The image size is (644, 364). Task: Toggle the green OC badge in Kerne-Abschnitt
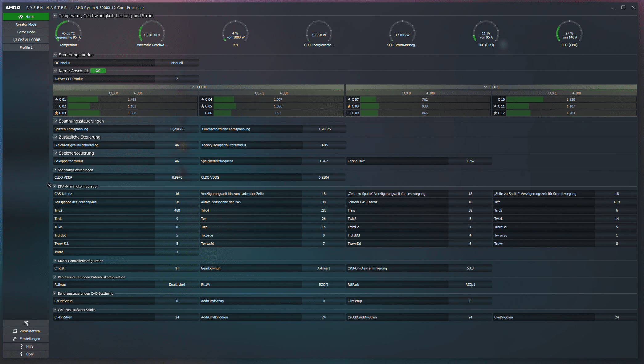tap(98, 71)
